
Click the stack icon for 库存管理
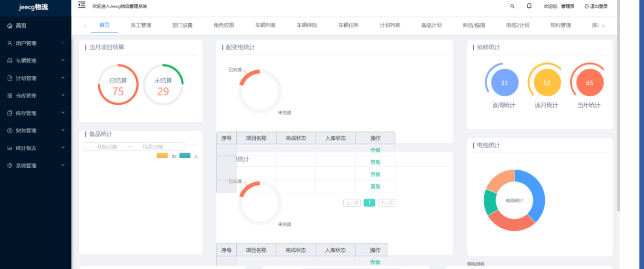tap(10, 113)
